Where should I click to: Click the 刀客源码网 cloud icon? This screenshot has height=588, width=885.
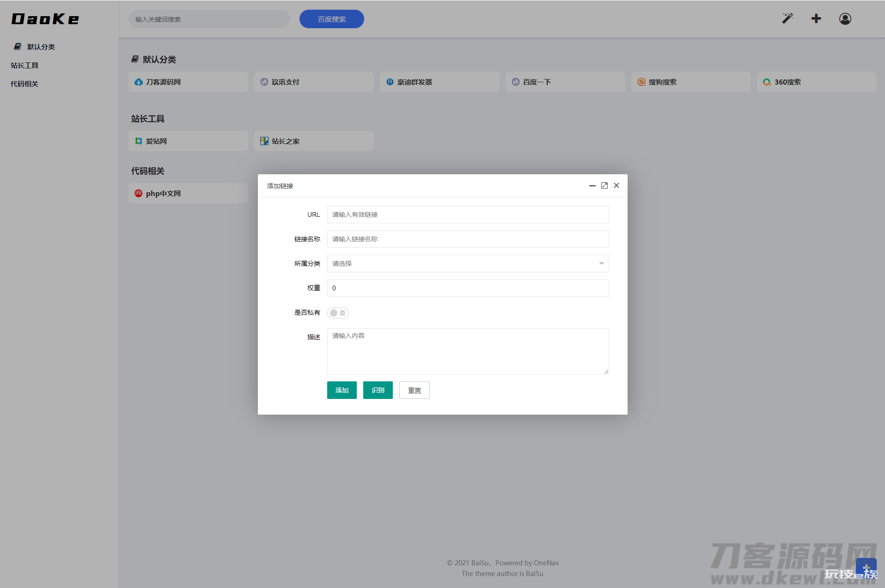pos(138,82)
